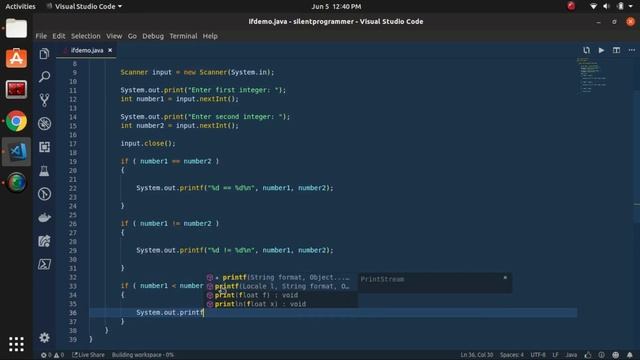Run the code with play button

point(601,50)
